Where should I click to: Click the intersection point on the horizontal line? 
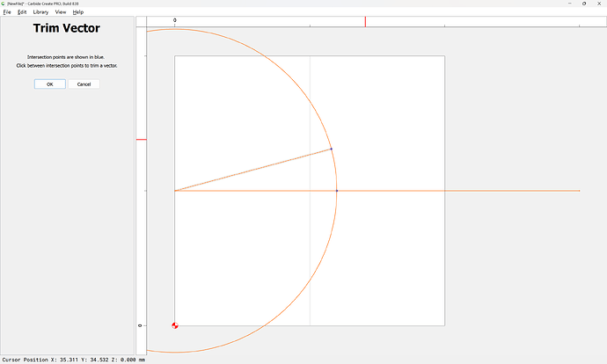336,190
